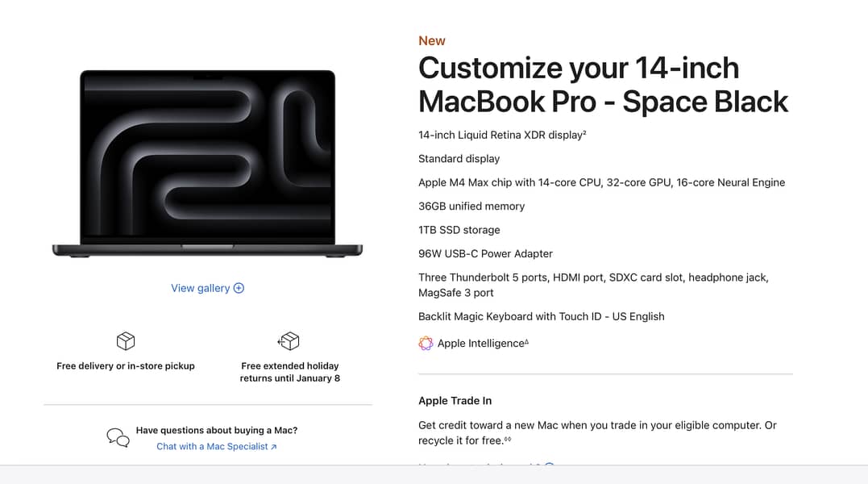The width and height of the screenshot is (868, 484).
Task: Click the delivery box icon
Action: pos(126,341)
